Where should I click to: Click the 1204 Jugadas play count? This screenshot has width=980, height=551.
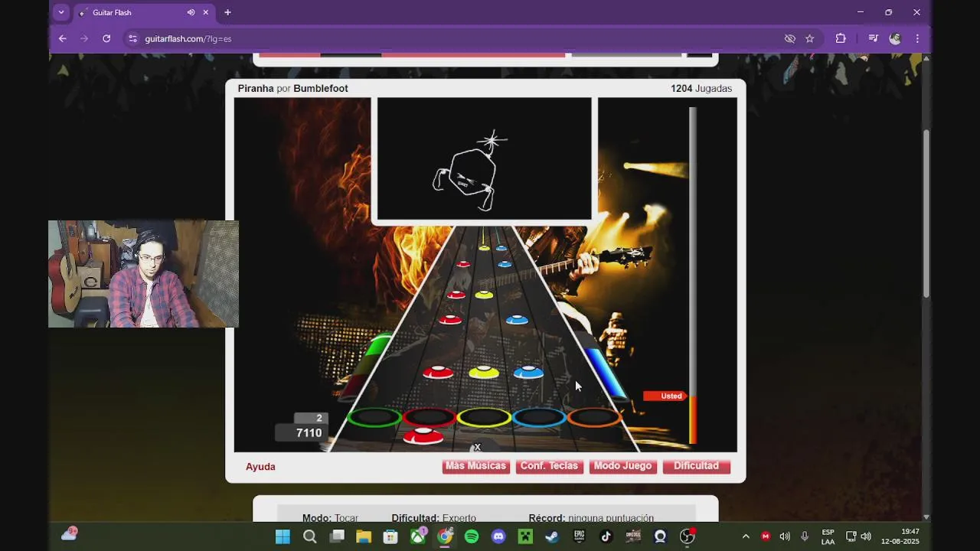point(701,89)
